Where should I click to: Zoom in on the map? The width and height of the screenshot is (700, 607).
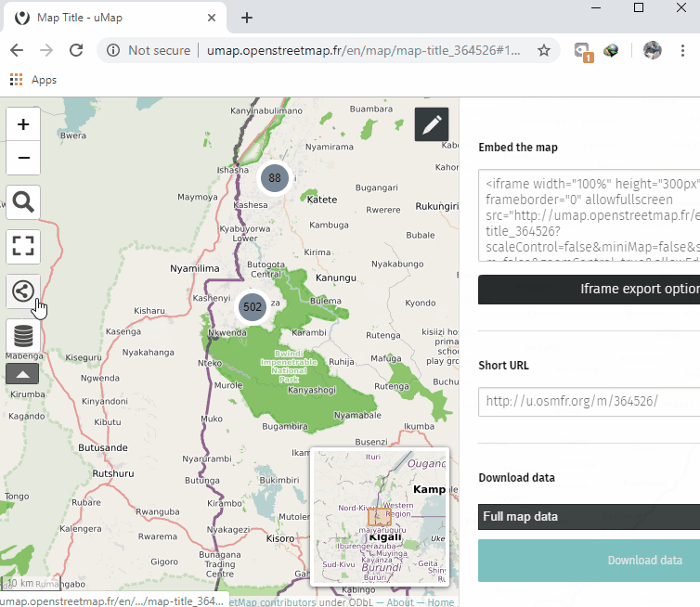pos(23,124)
